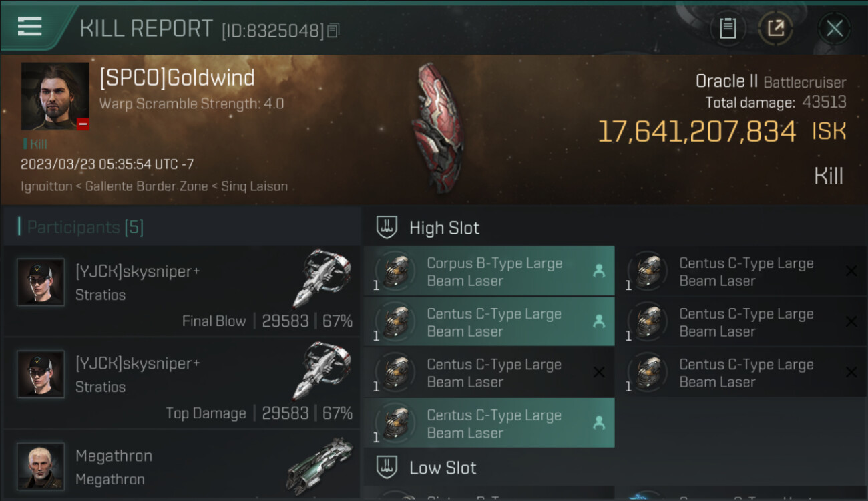This screenshot has height=501, width=868.
Task: Close the kill report window
Action: [834, 29]
